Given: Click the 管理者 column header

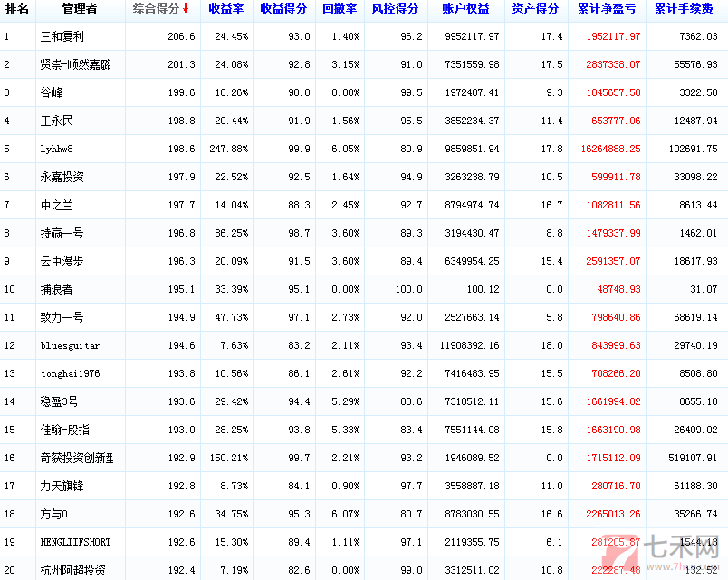Looking at the screenshot, I should (x=80, y=9).
